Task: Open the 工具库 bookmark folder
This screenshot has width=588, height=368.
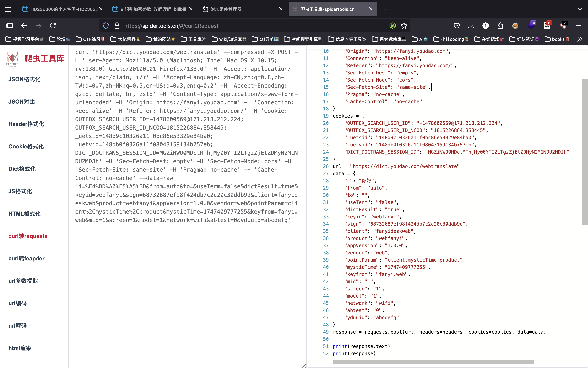Action: tap(193, 39)
